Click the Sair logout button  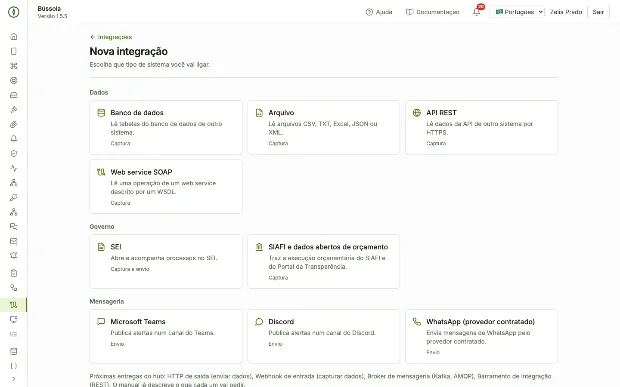click(598, 12)
